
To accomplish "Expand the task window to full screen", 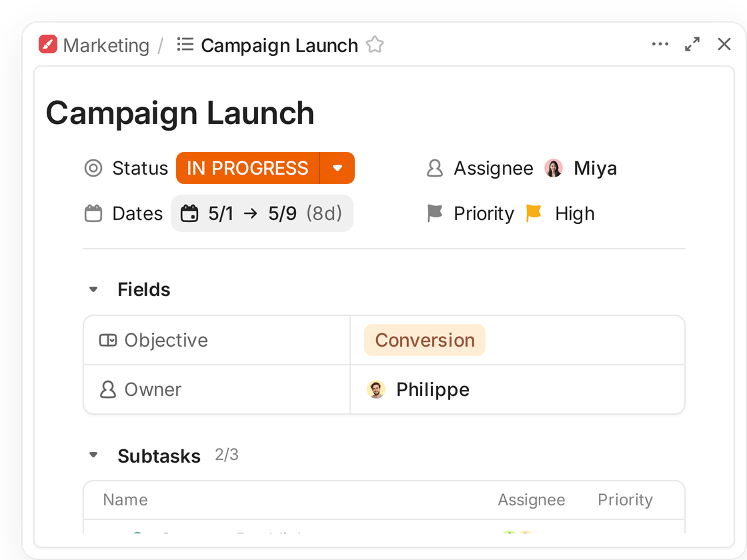I will pyautogui.click(x=692, y=44).
